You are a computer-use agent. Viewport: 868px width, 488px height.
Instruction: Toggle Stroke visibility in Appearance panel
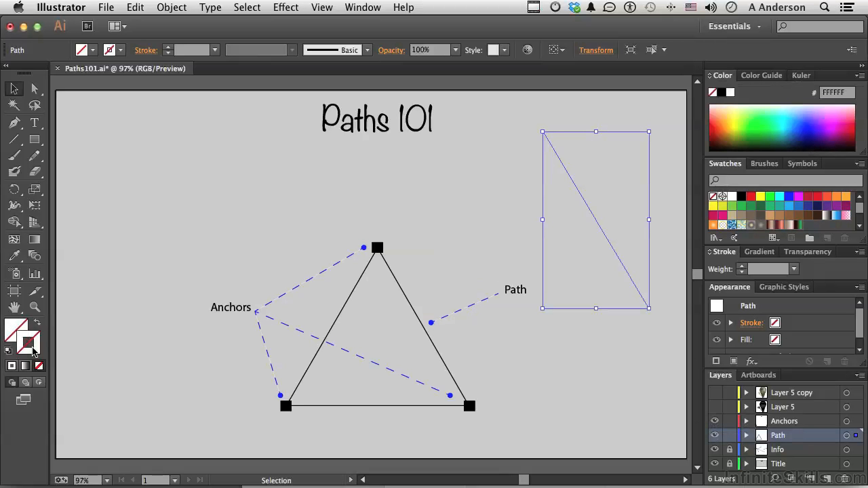click(717, 323)
